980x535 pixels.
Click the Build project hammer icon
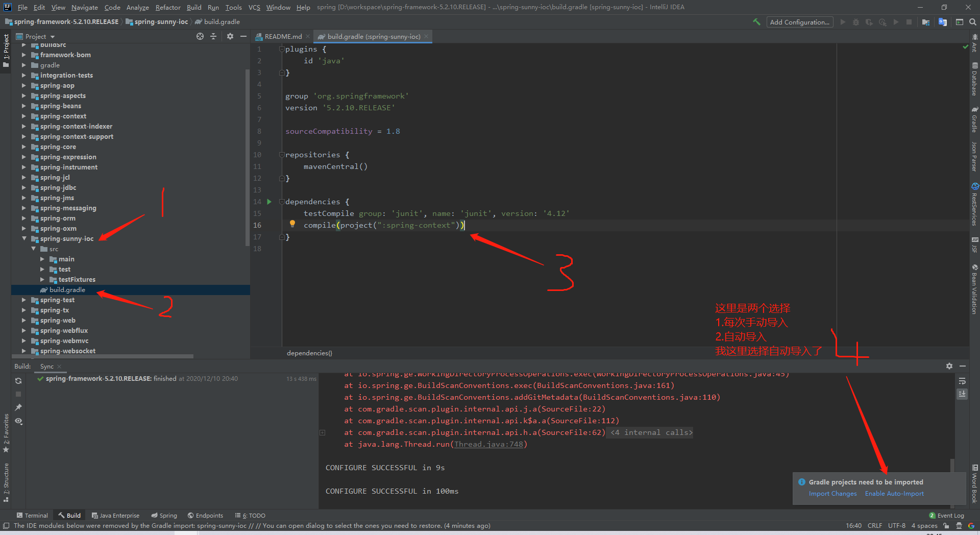point(756,22)
